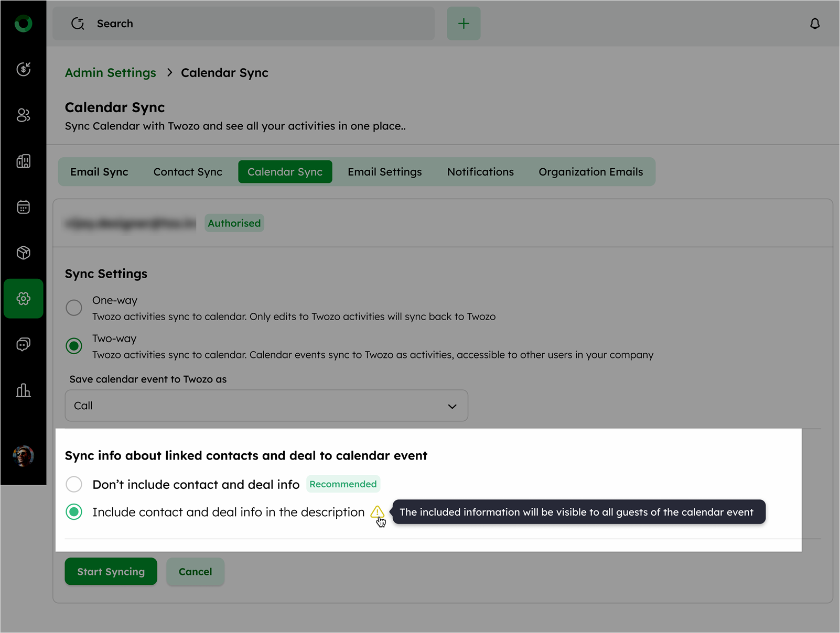Open the Save calendar event as dropdown
The height and width of the screenshot is (633, 840).
[x=266, y=406]
